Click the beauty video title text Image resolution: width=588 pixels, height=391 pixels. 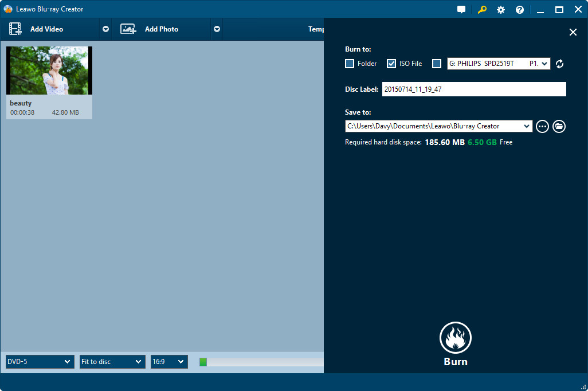21,103
